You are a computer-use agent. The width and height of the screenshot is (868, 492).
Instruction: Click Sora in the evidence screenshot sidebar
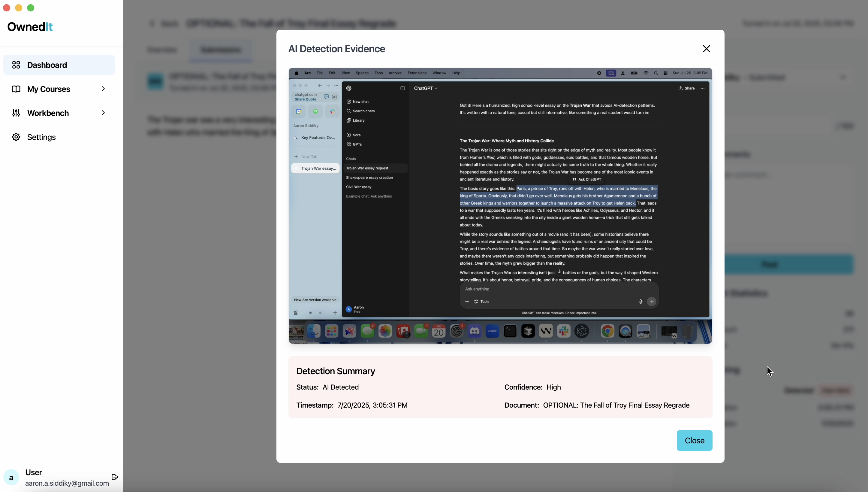(354, 135)
